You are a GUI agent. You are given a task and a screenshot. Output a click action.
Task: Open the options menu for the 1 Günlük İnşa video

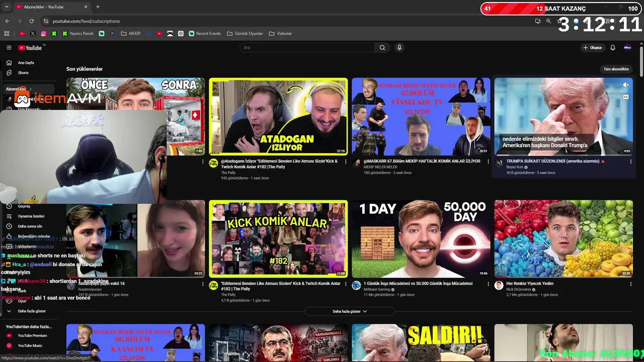click(x=488, y=284)
